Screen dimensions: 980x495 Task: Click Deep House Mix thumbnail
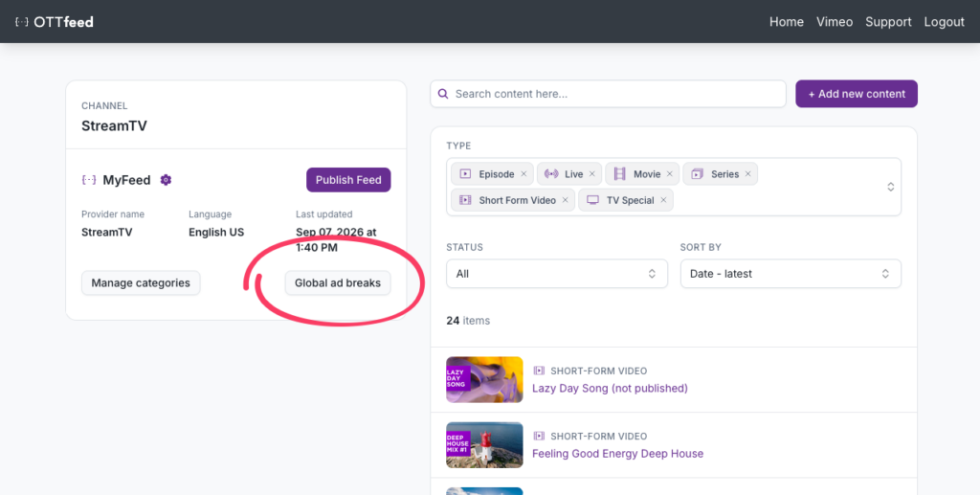tap(484, 445)
